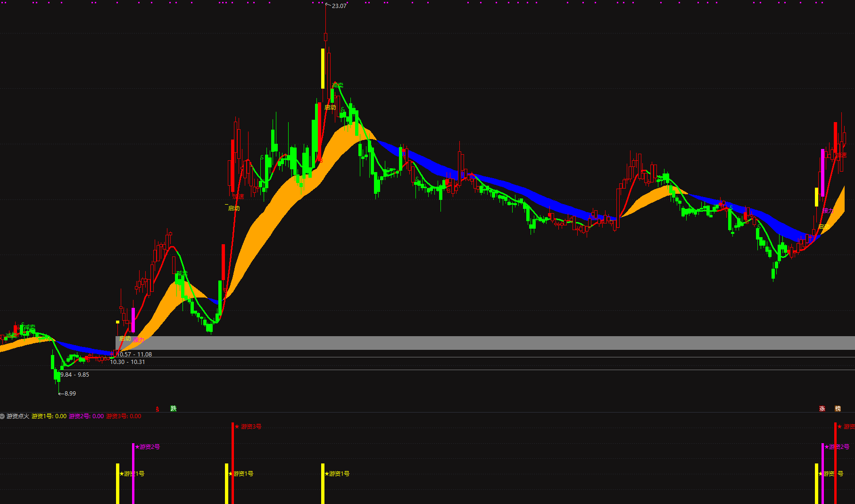This screenshot has width=855, height=504.
Task: Click the orange 榜 event marker icon
Action: tap(838, 409)
